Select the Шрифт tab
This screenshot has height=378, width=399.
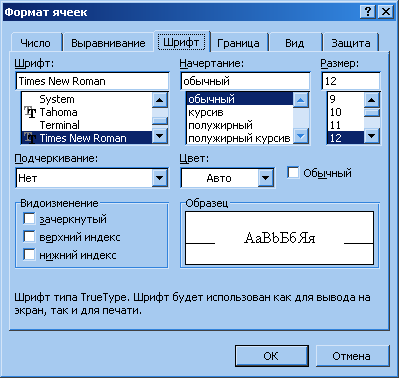point(181,42)
